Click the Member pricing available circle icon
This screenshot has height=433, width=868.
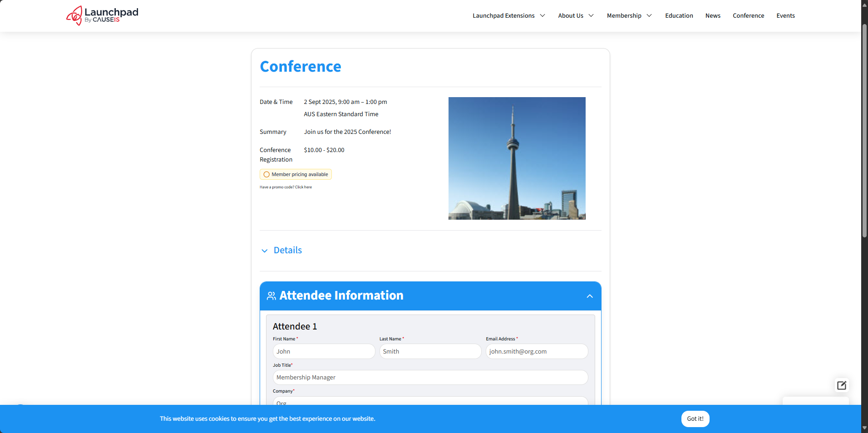[x=266, y=174]
